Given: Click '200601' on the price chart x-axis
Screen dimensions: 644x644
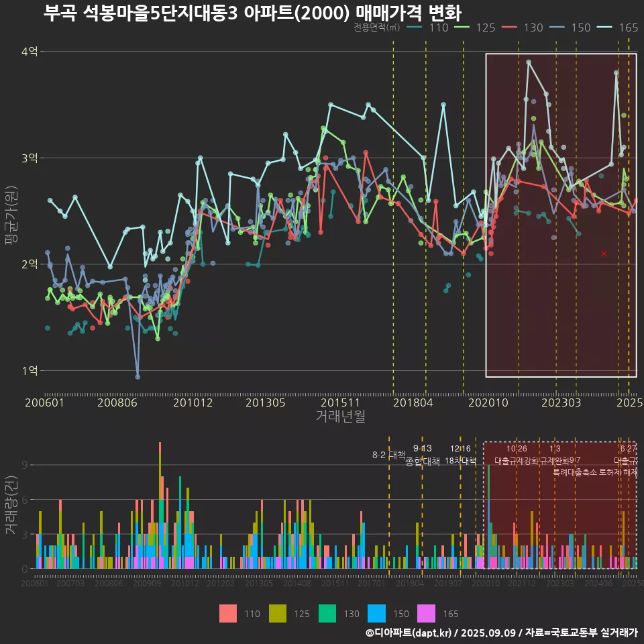Looking at the screenshot, I should pyautogui.click(x=45, y=402).
